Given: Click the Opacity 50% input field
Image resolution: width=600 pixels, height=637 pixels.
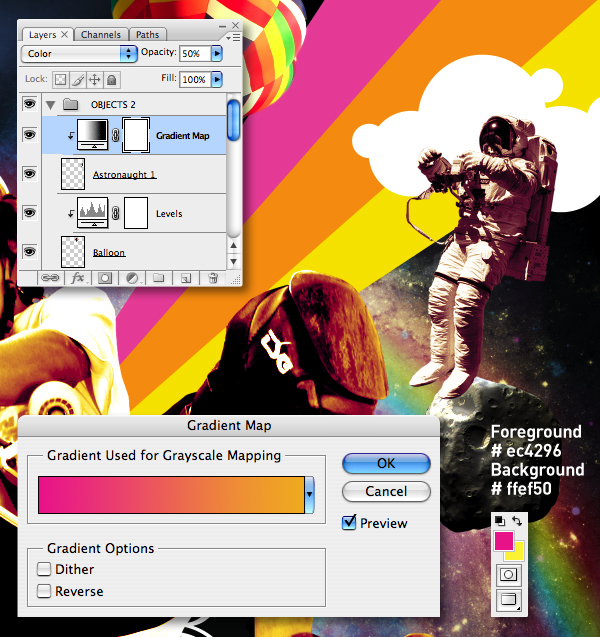Looking at the screenshot, I should point(195,53).
